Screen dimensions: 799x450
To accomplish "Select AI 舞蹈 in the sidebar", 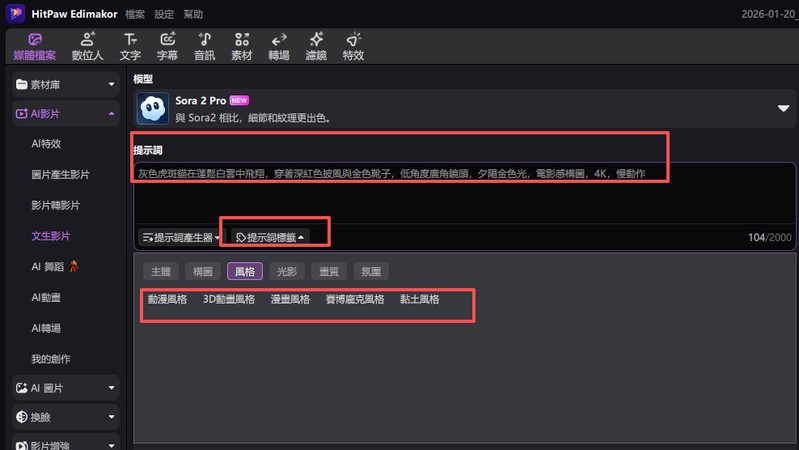I will 55,267.
